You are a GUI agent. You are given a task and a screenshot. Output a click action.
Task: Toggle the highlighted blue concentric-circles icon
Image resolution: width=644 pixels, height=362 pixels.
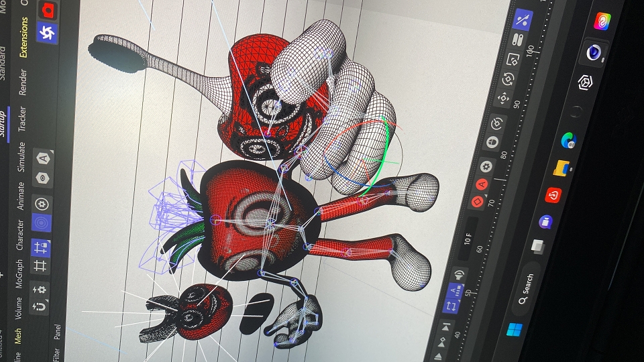tap(41, 223)
